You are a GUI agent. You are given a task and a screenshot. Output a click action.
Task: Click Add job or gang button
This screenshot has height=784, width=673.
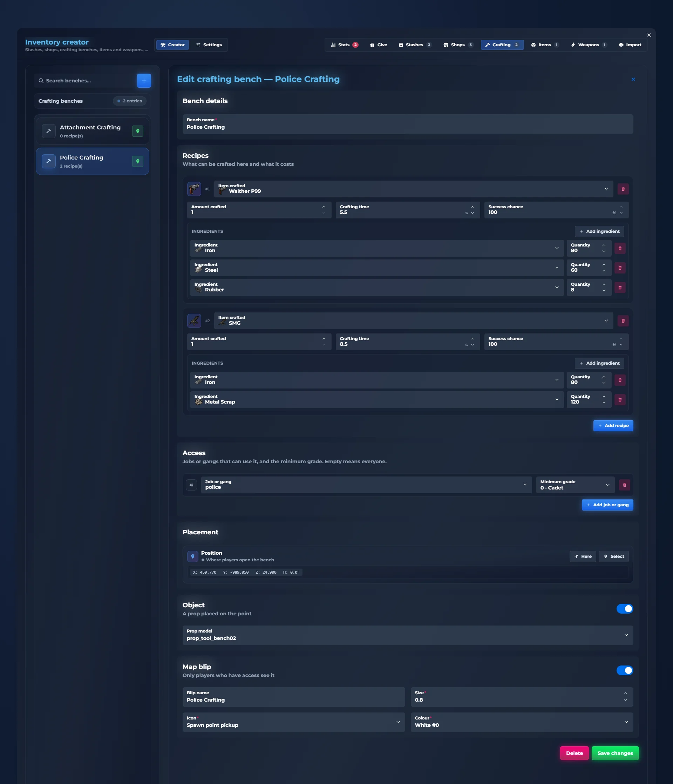tap(607, 505)
